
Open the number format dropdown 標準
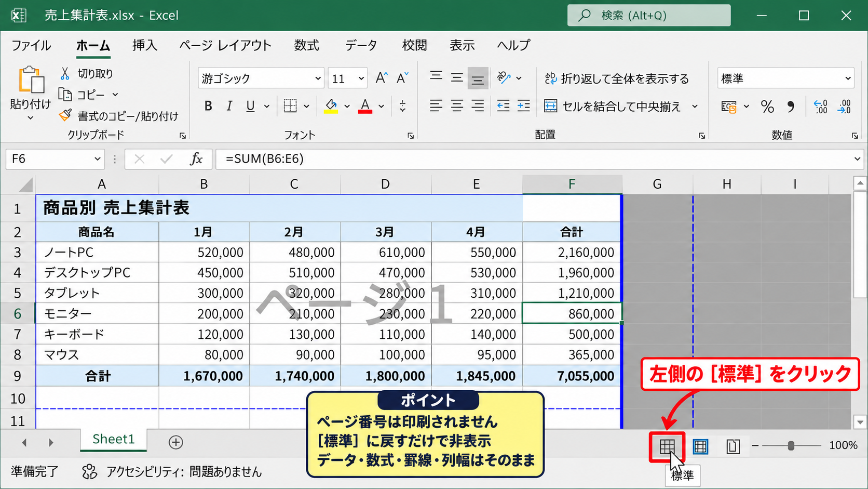coord(848,78)
